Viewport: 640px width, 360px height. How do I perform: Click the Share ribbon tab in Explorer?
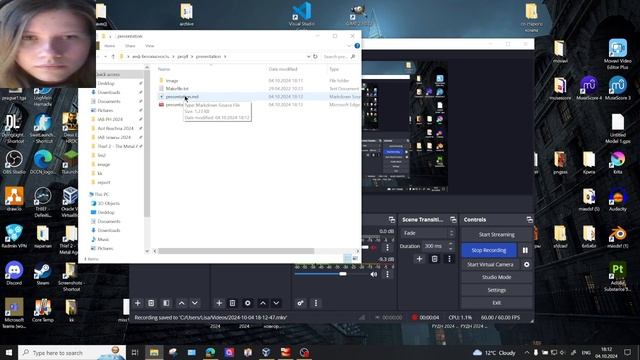(130, 46)
